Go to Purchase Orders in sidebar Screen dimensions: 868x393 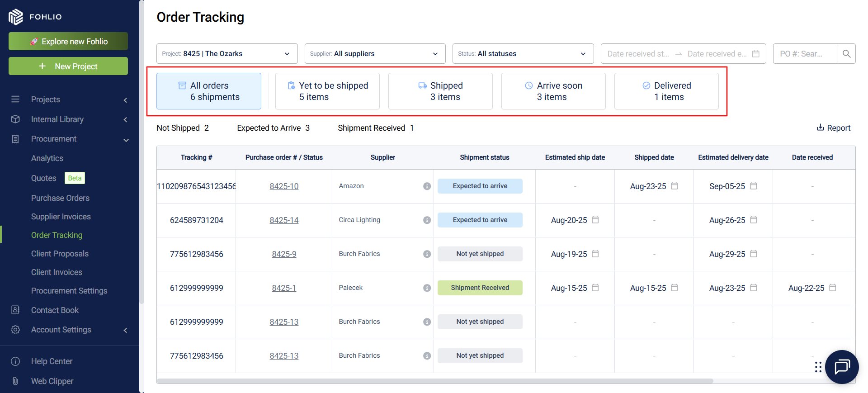(x=60, y=198)
